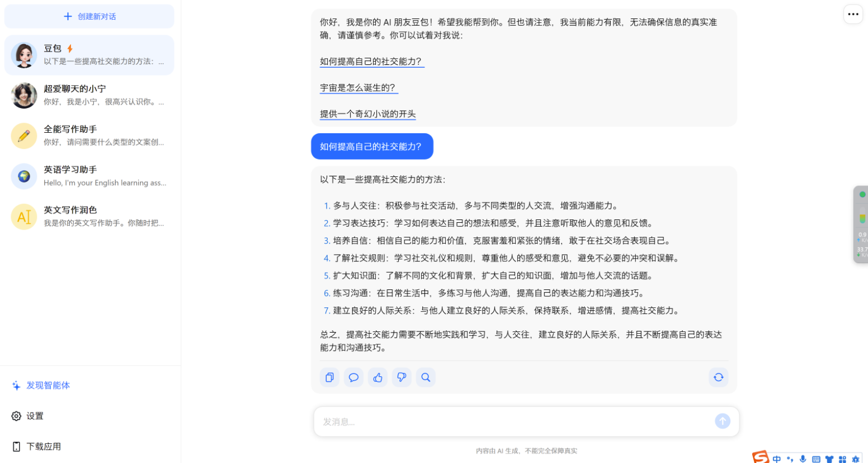Open the IME toolbox grid icon
The height and width of the screenshot is (463, 868).
point(842,459)
